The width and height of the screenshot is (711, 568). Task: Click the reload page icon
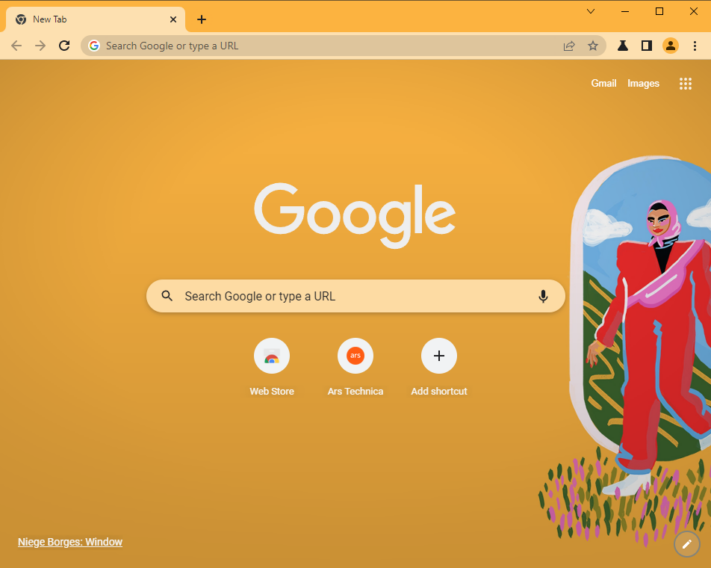tap(64, 46)
